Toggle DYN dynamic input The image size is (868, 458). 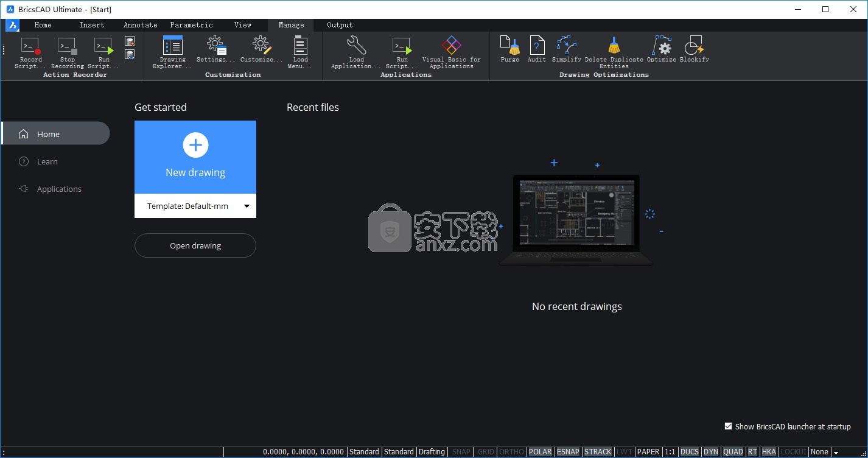click(711, 452)
